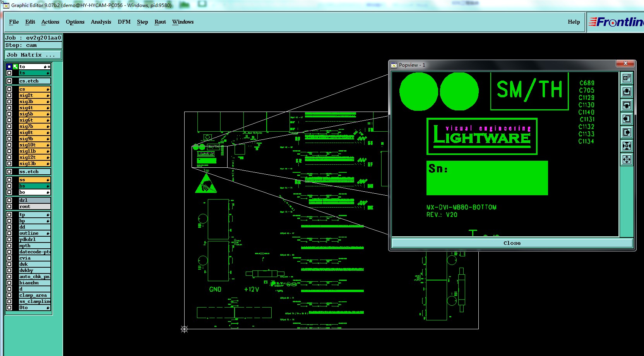Click the Step: cam field
The width and height of the screenshot is (644, 356).
tap(33, 45)
